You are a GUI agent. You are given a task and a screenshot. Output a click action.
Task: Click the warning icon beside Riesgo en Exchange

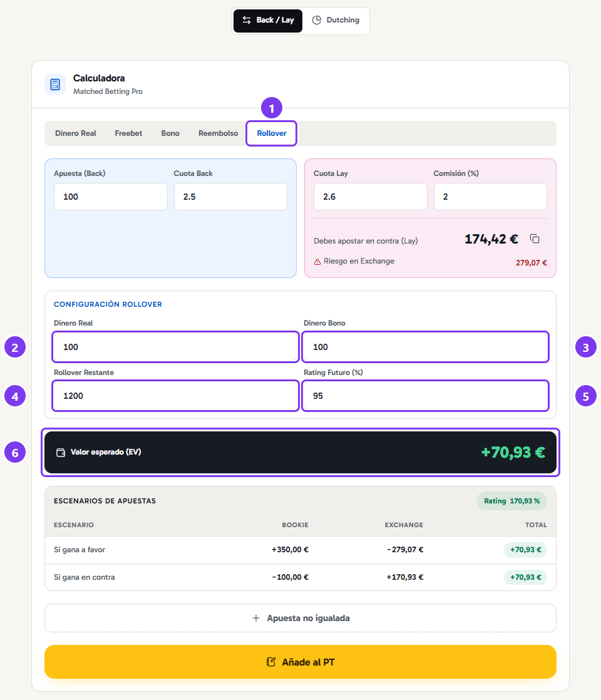tap(317, 262)
